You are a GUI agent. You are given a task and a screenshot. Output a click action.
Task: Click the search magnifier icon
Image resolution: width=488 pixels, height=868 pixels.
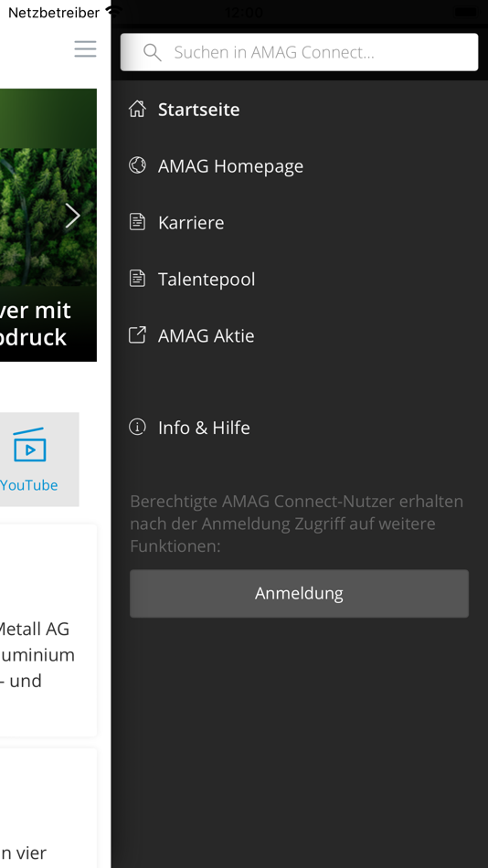click(x=152, y=53)
